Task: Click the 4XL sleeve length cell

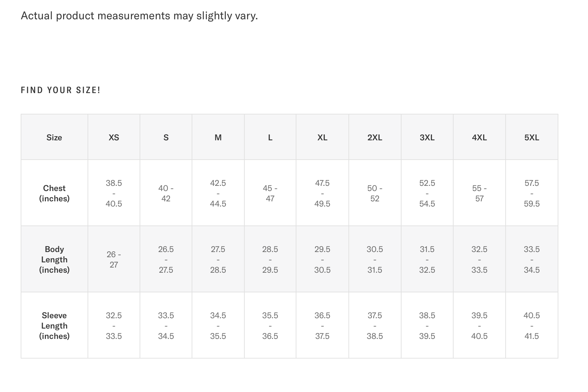Action: (479, 325)
